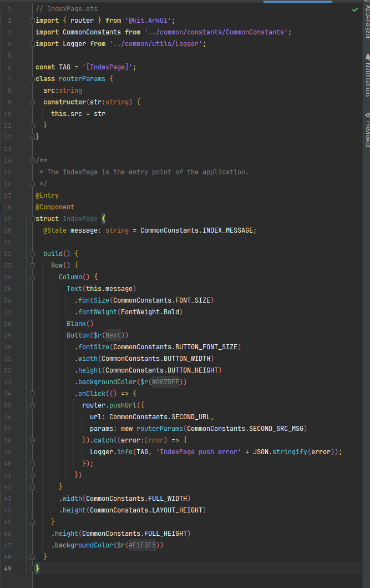Click the fold end marker at line 49

tap(33, 569)
